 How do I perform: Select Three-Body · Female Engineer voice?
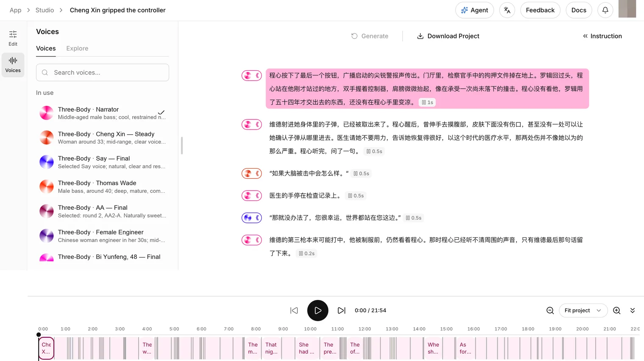103,236
